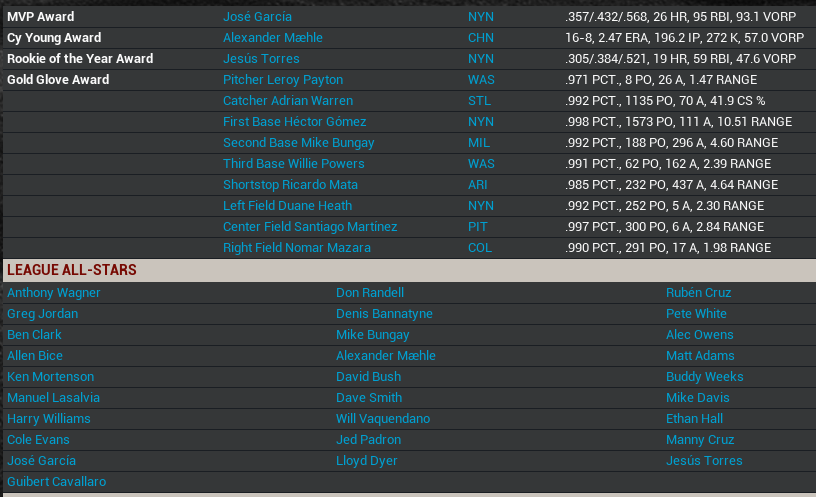Viewport: 816px width, 497px height.
Task: Open Will Vaquendano's profile
Action: [383, 419]
